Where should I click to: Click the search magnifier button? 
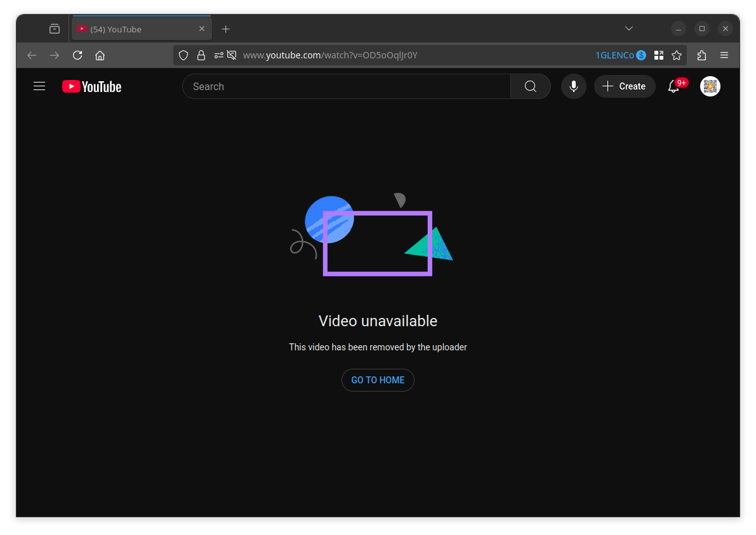click(531, 86)
